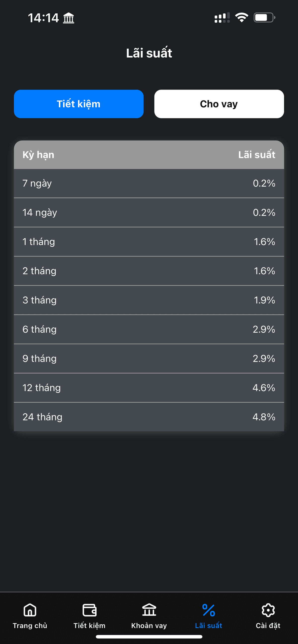Select the 14 ngày term row
Image resolution: width=298 pixels, height=644 pixels.
149,213
